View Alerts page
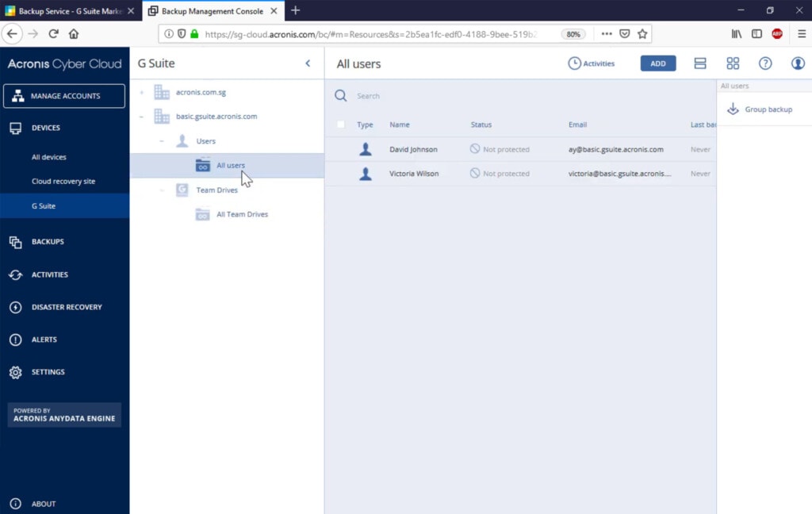The image size is (812, 514). click(x=44, y=340)
